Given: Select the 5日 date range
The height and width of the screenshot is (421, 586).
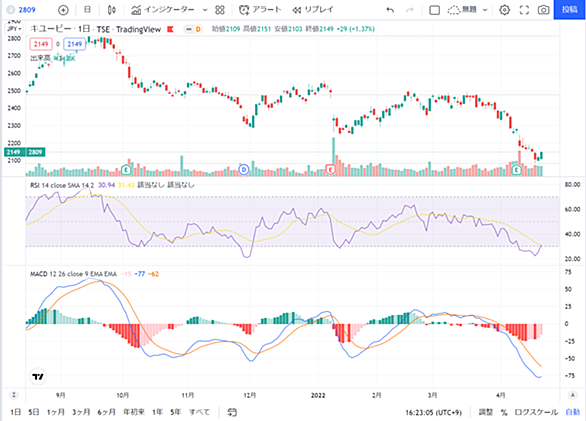Looking at the screenshot, I should point(34,412).
